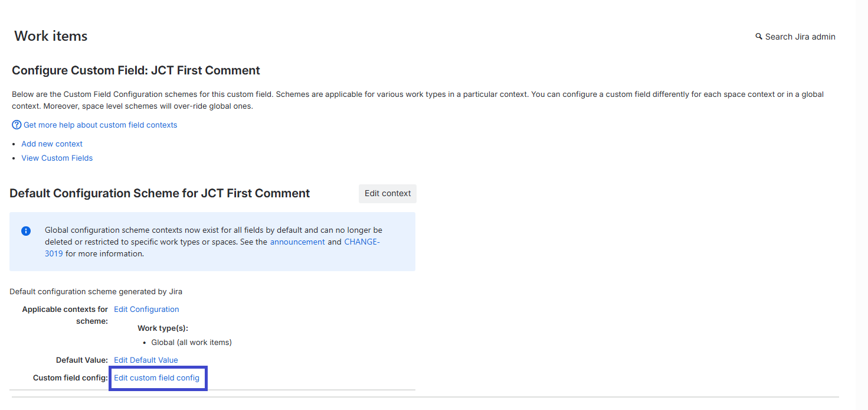Image resolution: width=868 pixels, height=410 pixels.
Task: Click the Custom field config: label
Action: [71, 378]
